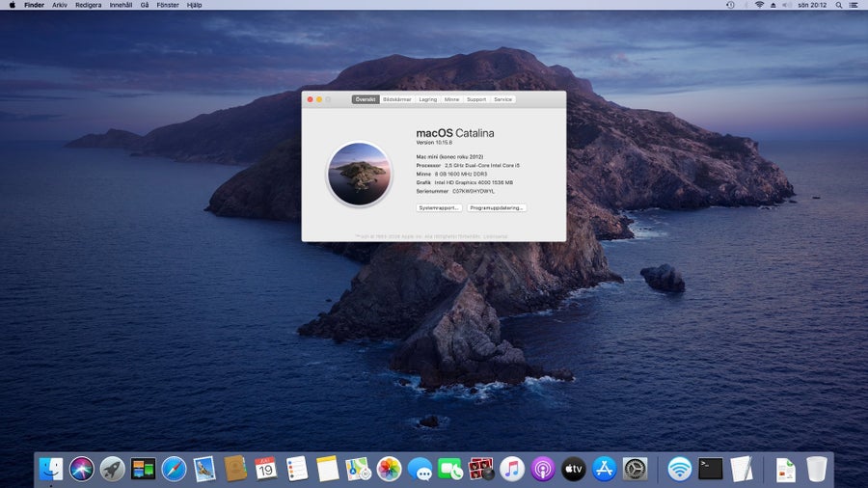Close the About This Mac window
Viewport: 868px width, 488px height.
(x=310, y=99)
